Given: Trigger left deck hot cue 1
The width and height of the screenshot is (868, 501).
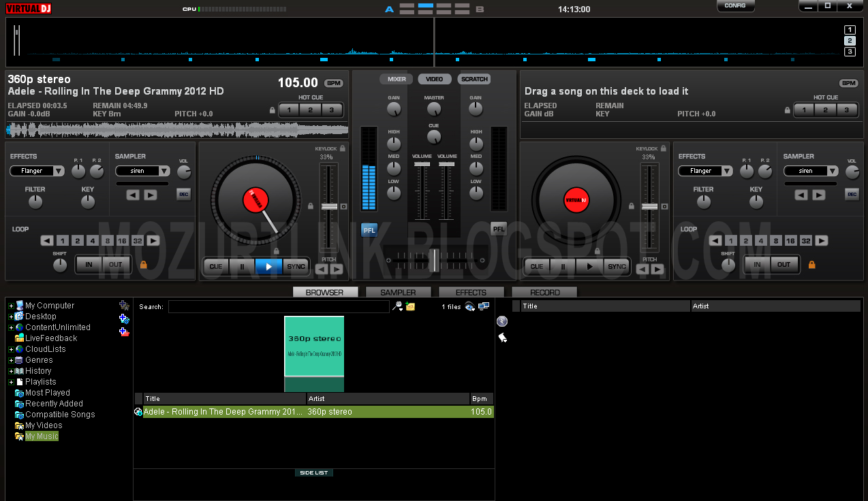Looking at the screenshot, I should tap(289, 110).
